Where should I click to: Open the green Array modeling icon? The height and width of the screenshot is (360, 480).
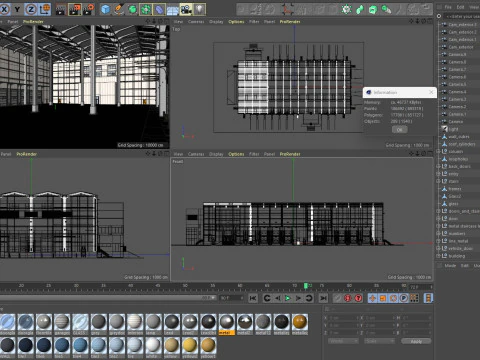click(146, 9)
